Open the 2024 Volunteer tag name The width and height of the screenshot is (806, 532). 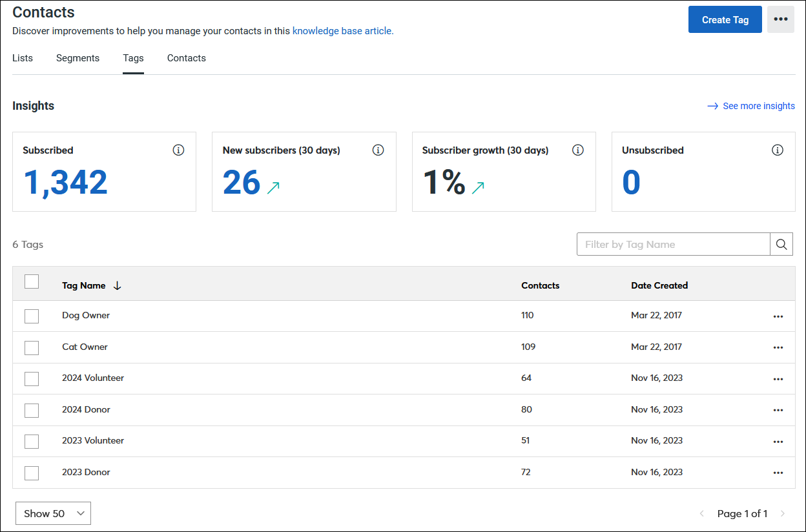tap(93, 378)
